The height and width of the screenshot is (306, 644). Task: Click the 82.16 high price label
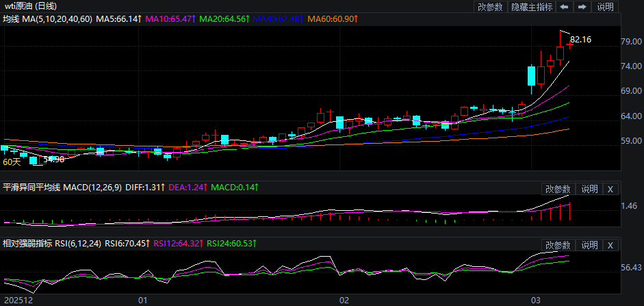click(x=580, y=40)
